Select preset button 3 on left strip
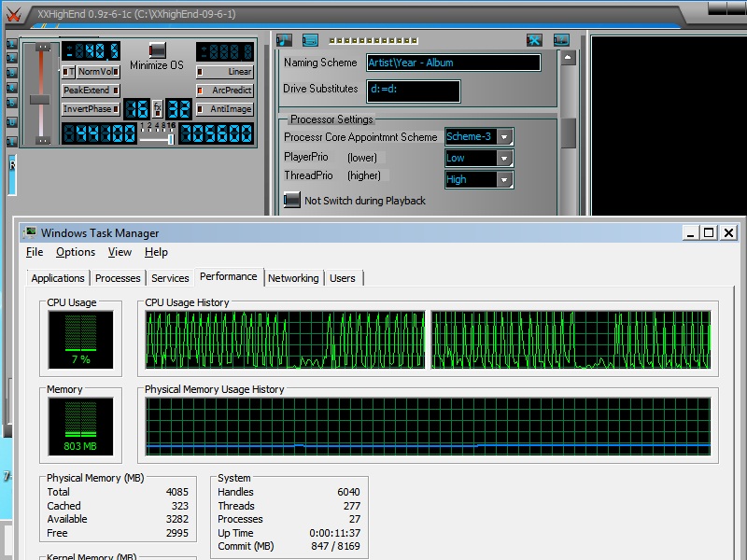Viewport: 747px width, 560px height. 11,74
